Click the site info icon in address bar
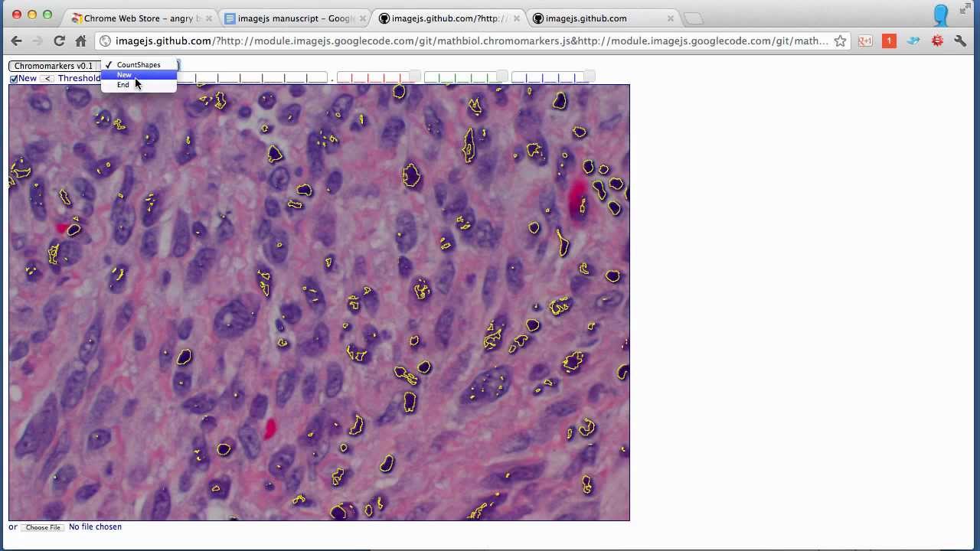Image resolution: width=980 pixels, height=551 pixels. 106,41
